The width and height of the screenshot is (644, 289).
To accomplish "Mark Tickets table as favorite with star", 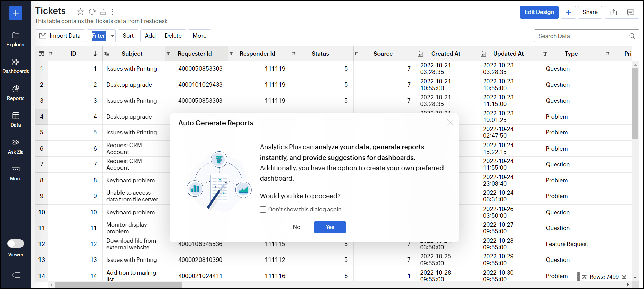I will click(80, 12).
